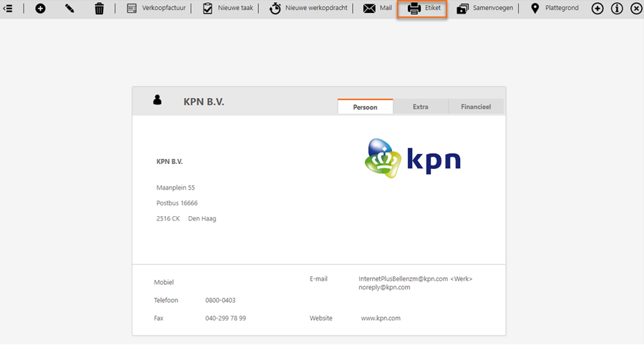Click the city name Den Haag
Viewport: 644px width, 345px height.
click(x=202, y=218)
